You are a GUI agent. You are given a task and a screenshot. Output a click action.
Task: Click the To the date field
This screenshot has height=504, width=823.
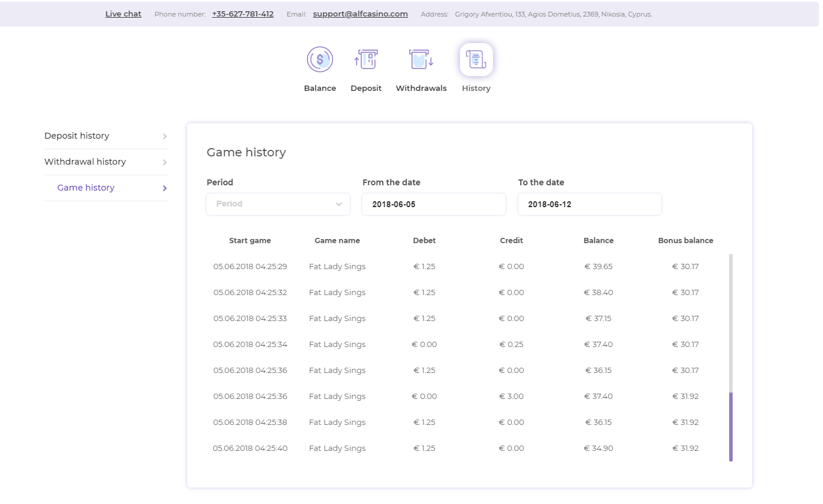(x=590, y=204)
